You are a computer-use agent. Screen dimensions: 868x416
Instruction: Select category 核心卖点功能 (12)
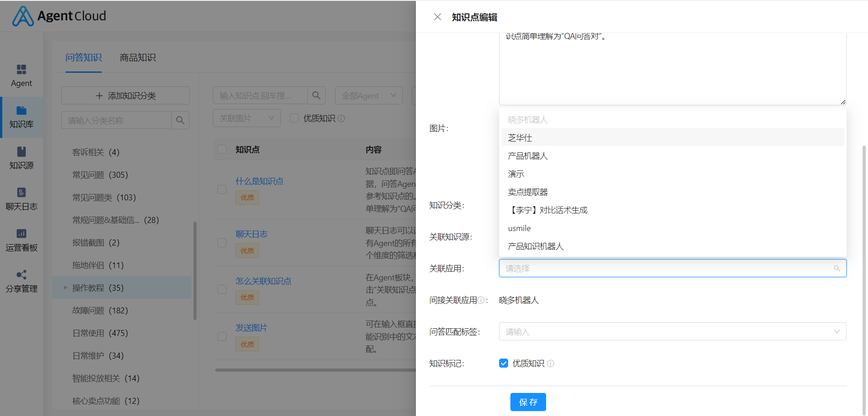106,401
